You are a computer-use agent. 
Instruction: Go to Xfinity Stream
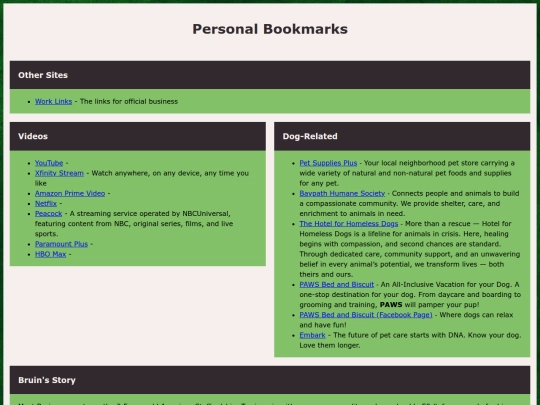tap(59, 173)
